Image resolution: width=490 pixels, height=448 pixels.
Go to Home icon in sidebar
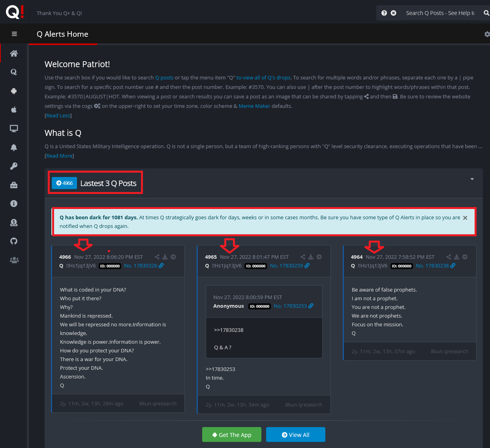pos(14,53)
